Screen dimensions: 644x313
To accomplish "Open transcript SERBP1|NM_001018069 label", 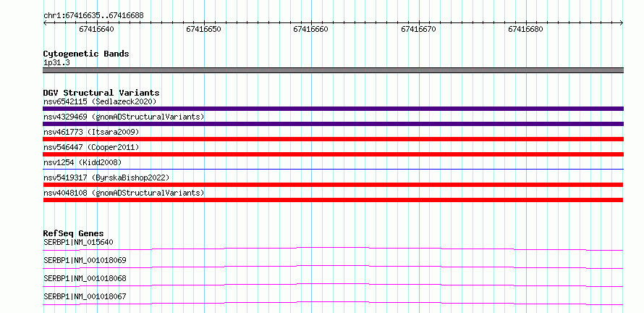I will tap(85, 260).
